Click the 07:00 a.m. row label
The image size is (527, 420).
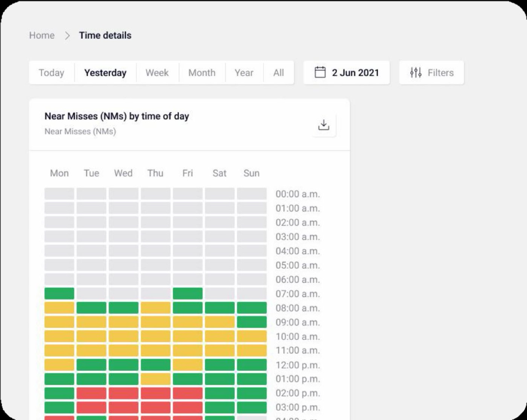click(x=298, y=294)
